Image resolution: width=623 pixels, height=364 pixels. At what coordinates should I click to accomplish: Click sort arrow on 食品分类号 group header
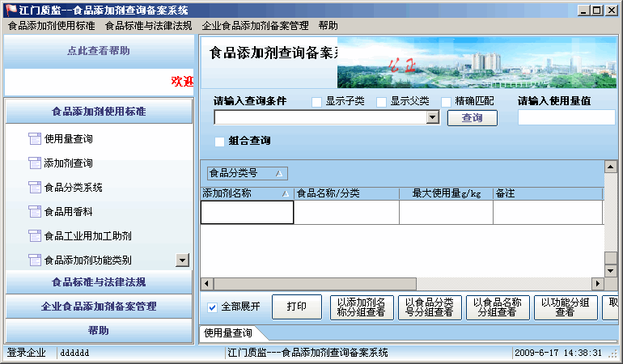tap(279, 173)
